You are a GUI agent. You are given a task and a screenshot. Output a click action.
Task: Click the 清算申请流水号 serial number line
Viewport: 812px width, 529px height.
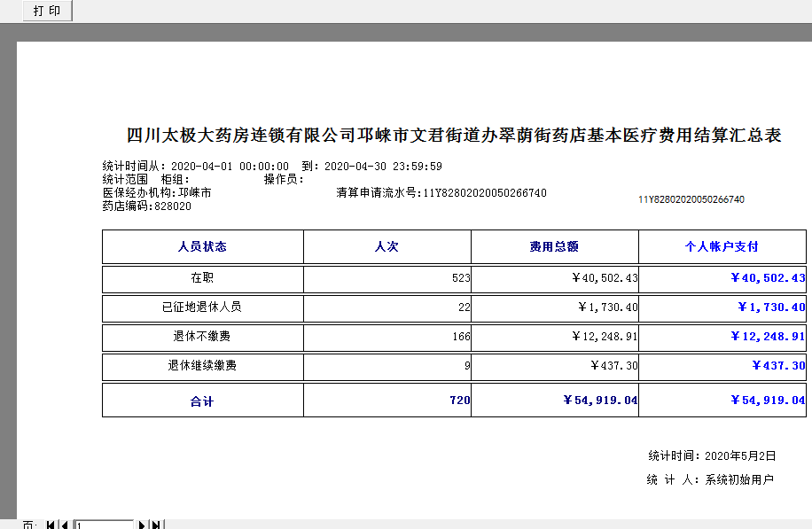(x=441, y=193)
